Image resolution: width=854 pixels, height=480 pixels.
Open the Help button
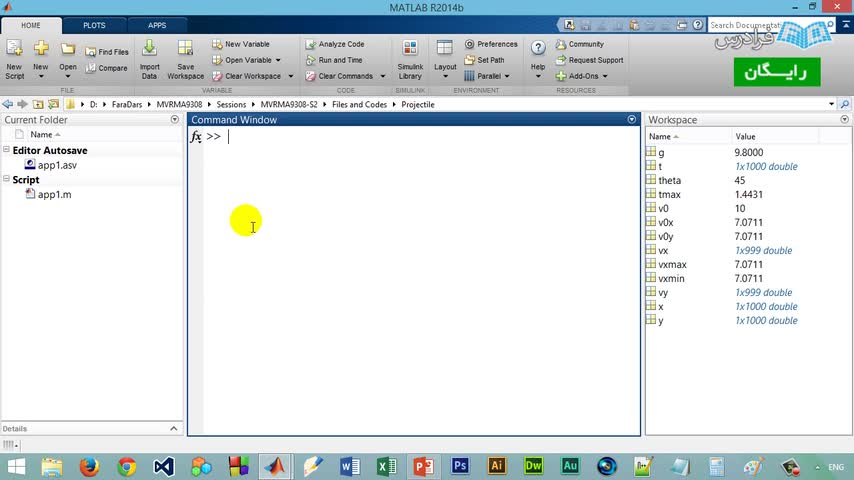538,60
